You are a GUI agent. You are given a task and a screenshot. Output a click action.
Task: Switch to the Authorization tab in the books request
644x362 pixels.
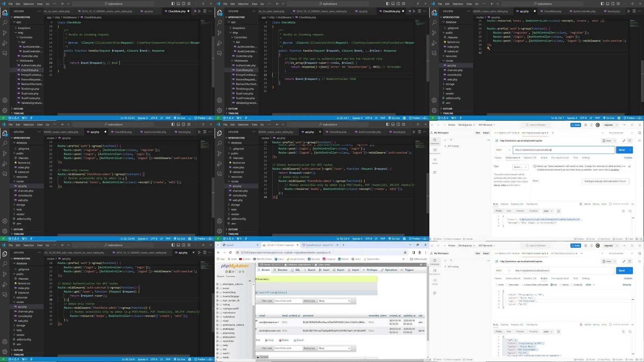pyautogui.click(x=512, y=278)
